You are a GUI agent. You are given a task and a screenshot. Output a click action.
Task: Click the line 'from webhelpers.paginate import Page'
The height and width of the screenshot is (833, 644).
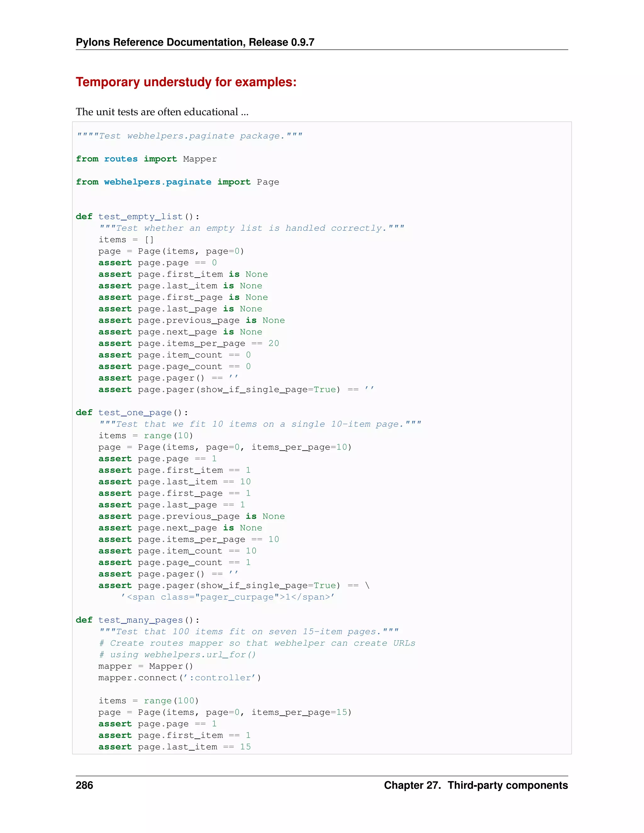click(x=177, y=182)
